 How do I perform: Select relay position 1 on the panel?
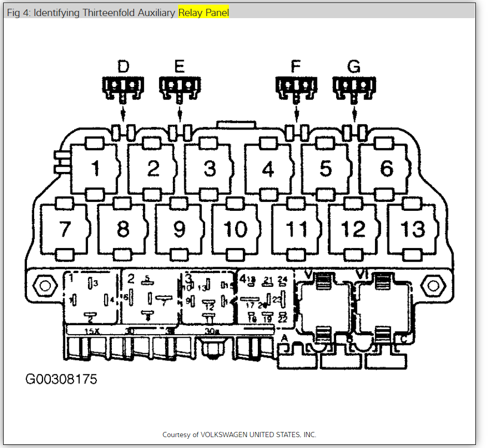pos(96,166)
